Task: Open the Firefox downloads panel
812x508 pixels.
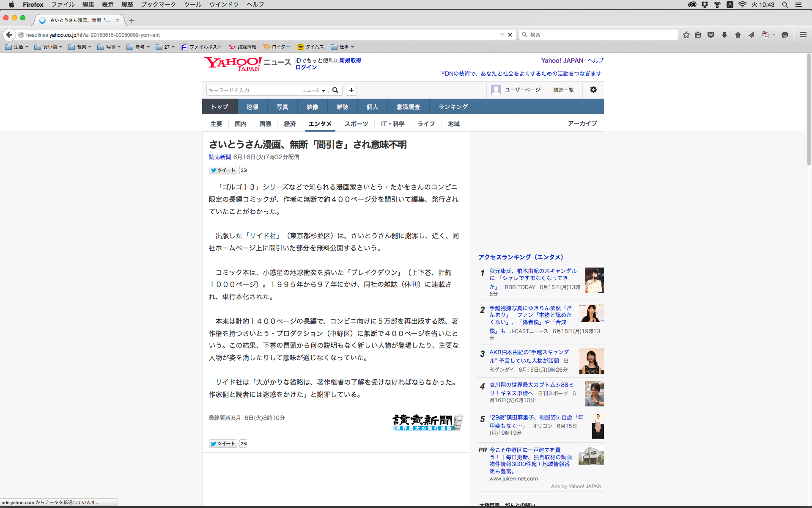Action: click(724, 35)
